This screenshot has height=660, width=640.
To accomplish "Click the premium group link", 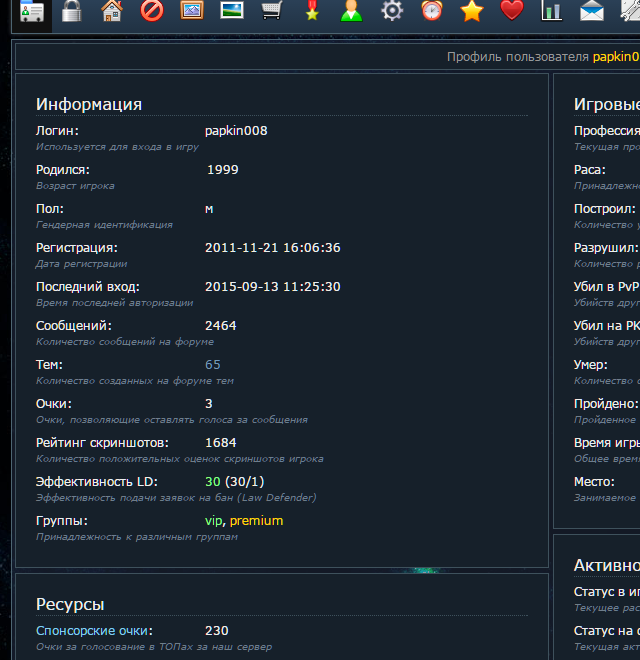I will point(256,521).
